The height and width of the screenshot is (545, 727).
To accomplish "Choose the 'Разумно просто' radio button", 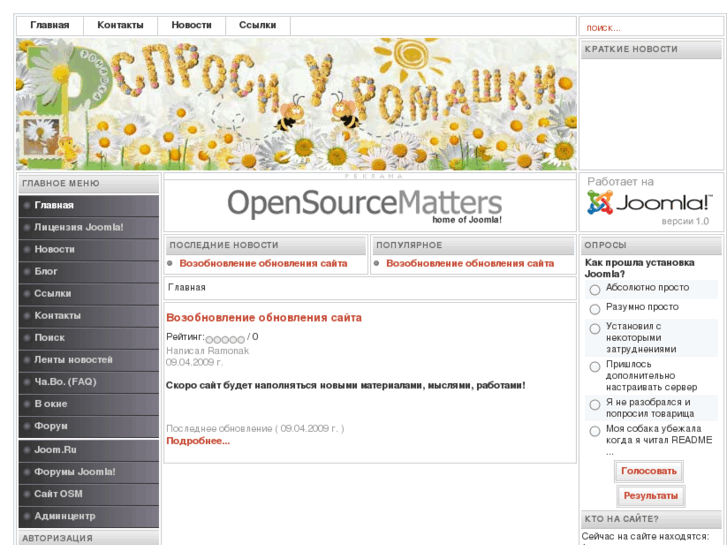I will tap(594, 308).
